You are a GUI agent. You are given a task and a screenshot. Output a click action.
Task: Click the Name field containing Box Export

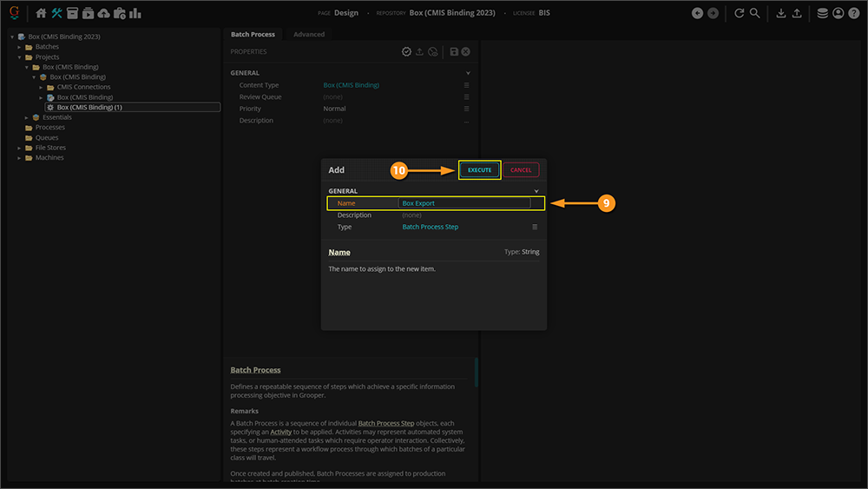click(x=464, y=203)
